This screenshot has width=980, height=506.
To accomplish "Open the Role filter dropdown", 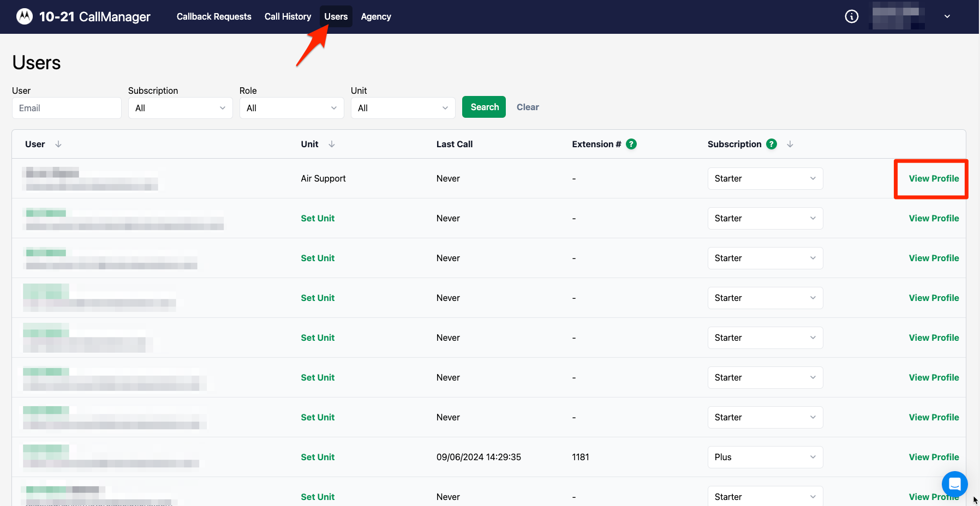I will (292, 108).
